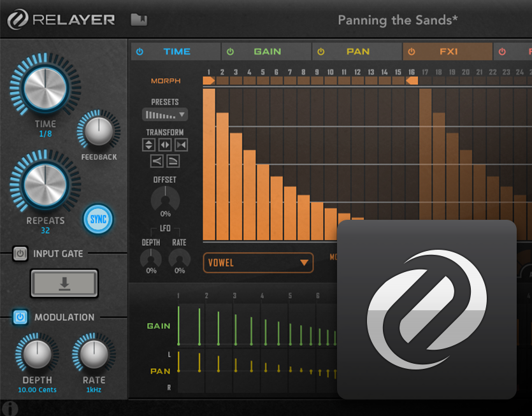Click the Modulation RATE knob
This screenshot has width=532, height=416.
(94, 354)
